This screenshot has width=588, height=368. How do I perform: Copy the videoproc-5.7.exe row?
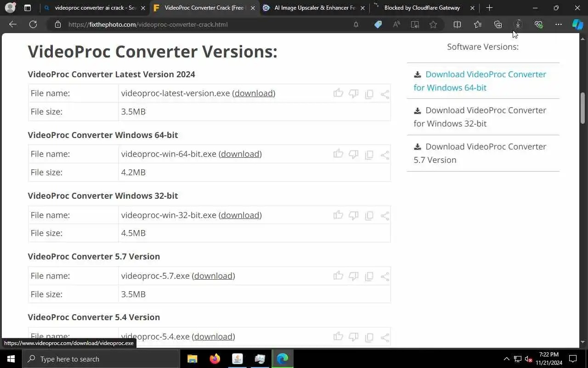point(369,276)
